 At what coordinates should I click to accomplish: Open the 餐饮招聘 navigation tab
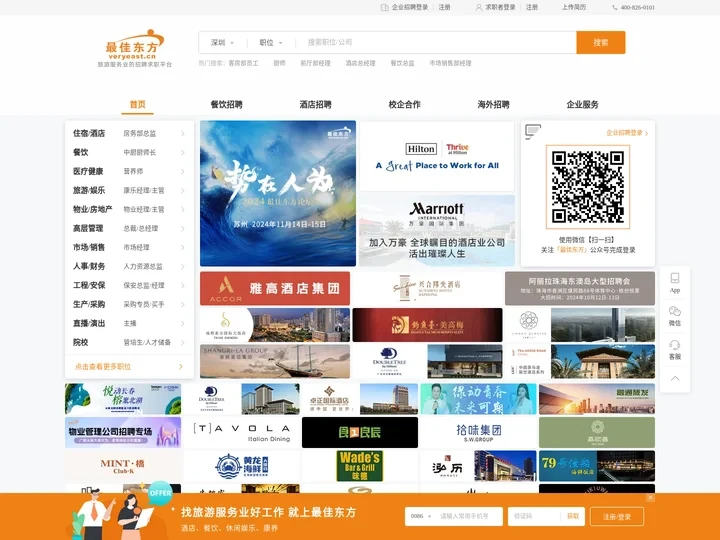[226, 104]
